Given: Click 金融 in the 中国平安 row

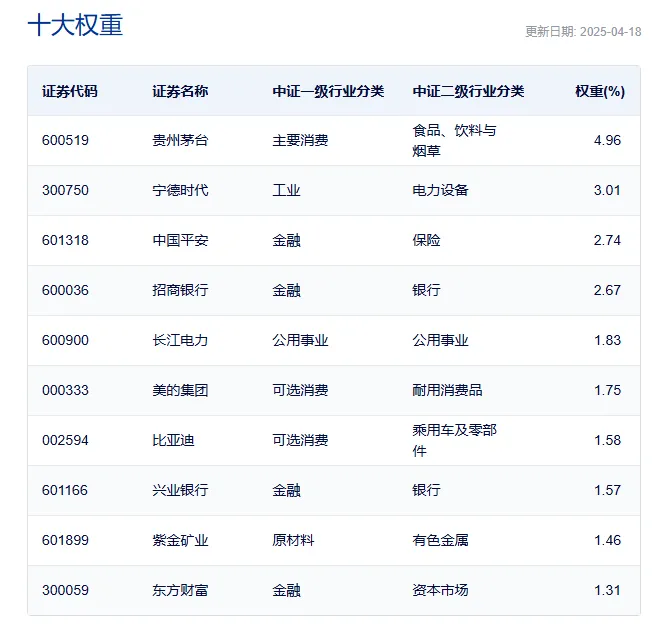Looking at the screenshot, I should tap(286, 240).
